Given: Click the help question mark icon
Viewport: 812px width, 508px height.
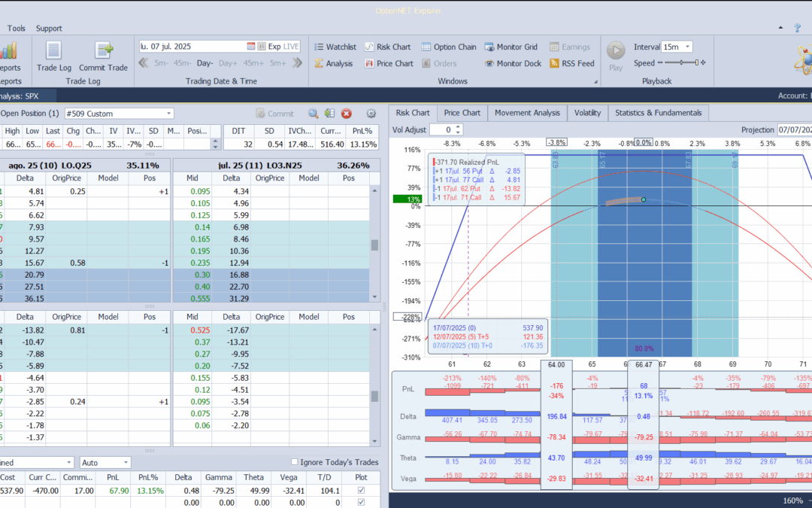Looking at the screenshot, I should pos(798,28).
